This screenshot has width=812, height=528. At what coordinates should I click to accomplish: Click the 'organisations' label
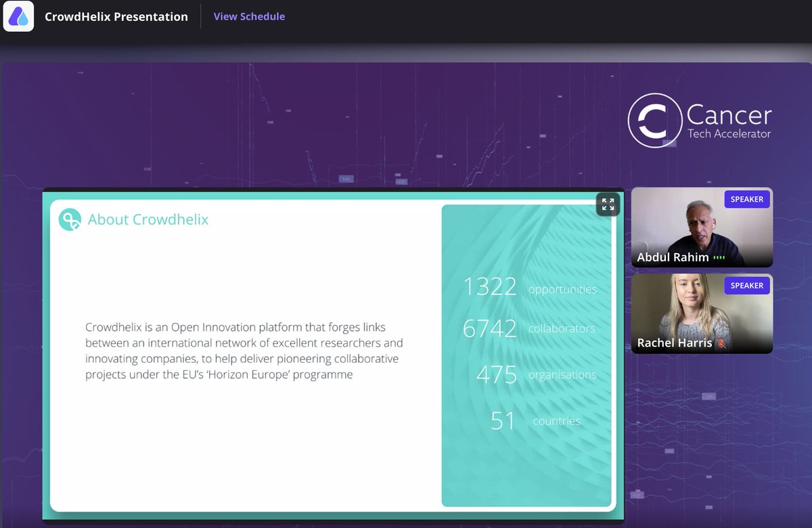pyautogui.click(x=562, y=375)
